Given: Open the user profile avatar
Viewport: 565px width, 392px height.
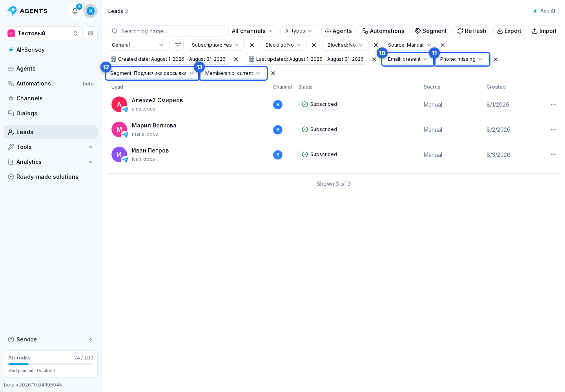Looking at the screenshot, I should point(91,11).
